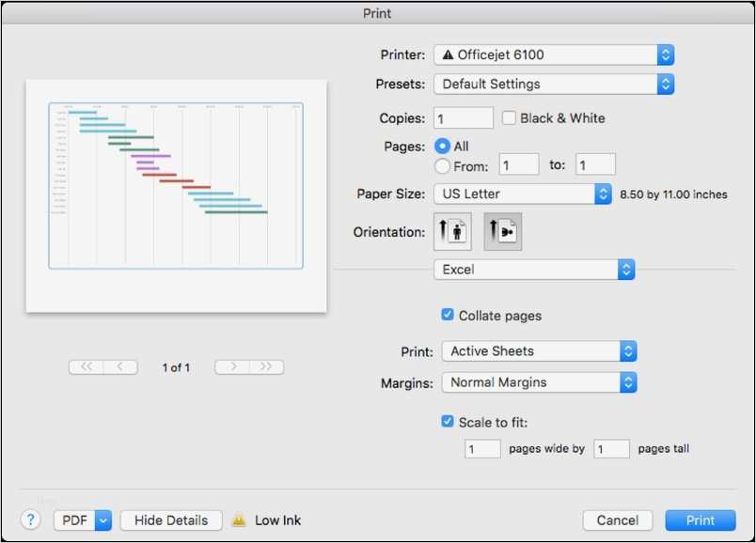
Task: Select the From pages radio button
Action: pyautogui.click(x=441, y=165)
